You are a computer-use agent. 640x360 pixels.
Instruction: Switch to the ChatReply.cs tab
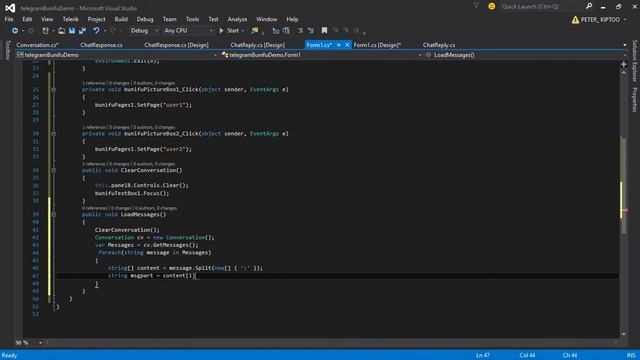click(x=439, y=45)
